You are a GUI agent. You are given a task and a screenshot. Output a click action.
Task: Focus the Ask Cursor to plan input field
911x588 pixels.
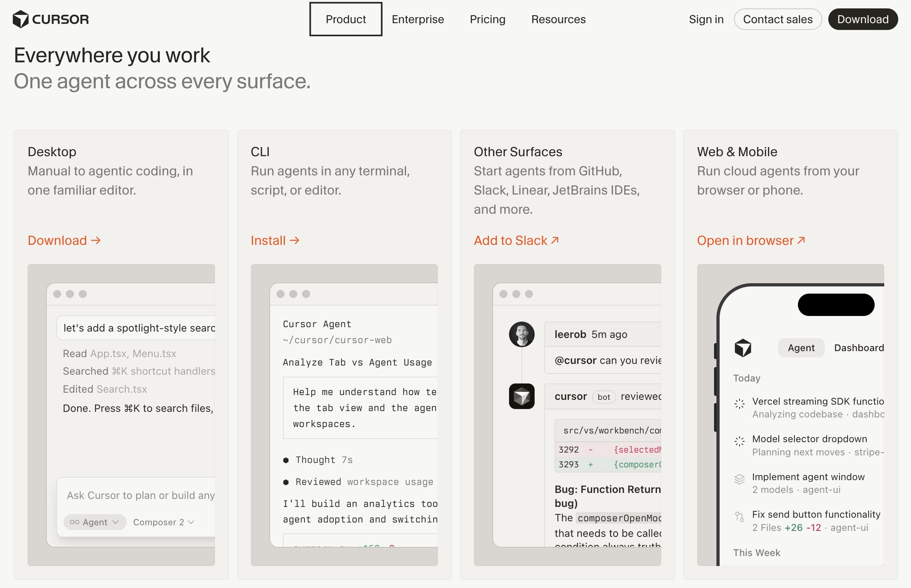coord(140,495)
